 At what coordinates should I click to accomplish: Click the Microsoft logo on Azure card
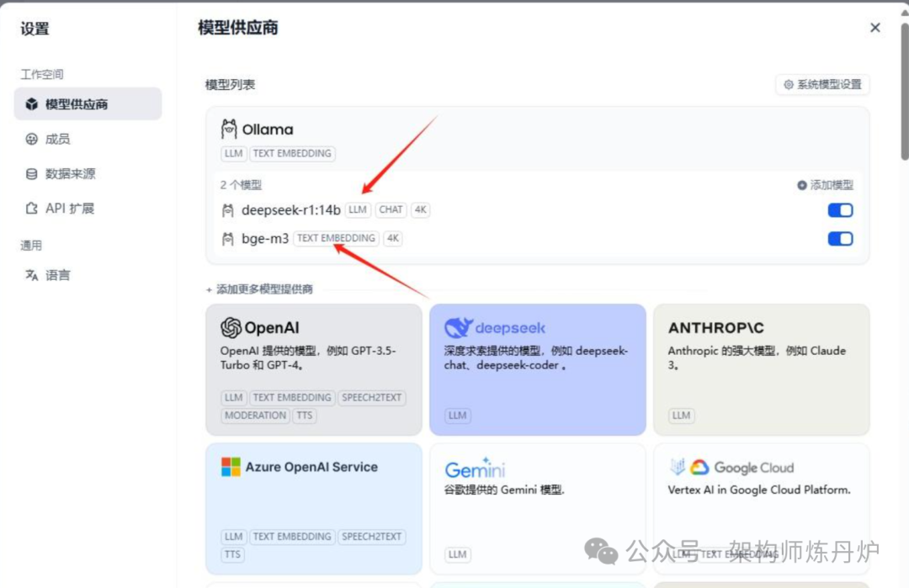point(231,467)
